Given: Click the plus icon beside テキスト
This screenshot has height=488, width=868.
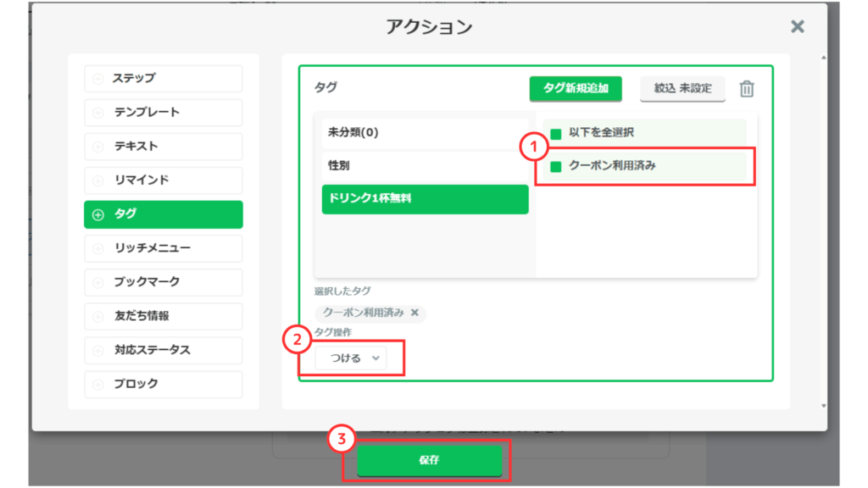Looking at the screenshot, I should click(98, 147).
